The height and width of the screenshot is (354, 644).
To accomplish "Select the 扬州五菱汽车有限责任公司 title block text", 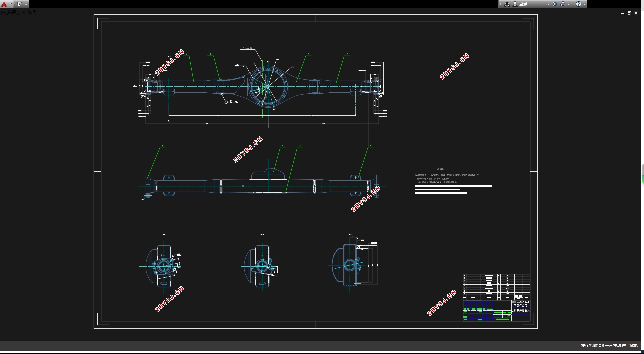I will pyautogui.click(x=521, y=304).
